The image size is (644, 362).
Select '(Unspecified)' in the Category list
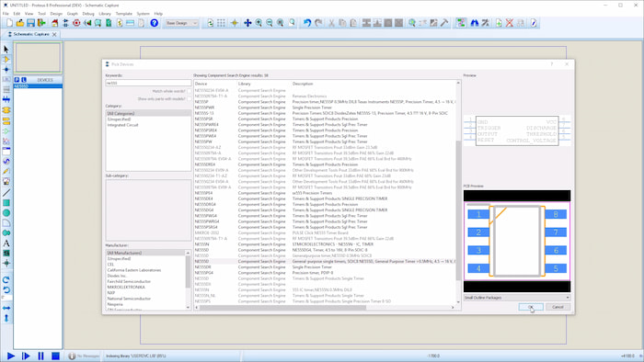pyautogui.click(x=119, y=119)
